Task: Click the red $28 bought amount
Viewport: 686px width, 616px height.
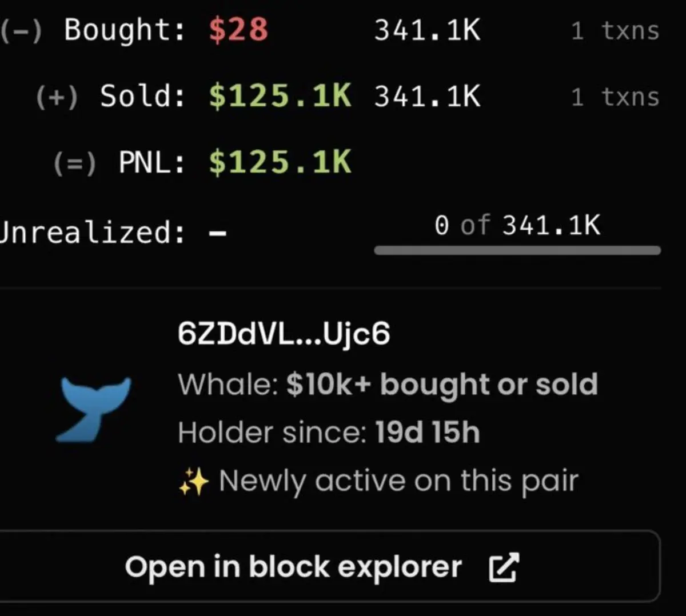Action: [238, 30]
